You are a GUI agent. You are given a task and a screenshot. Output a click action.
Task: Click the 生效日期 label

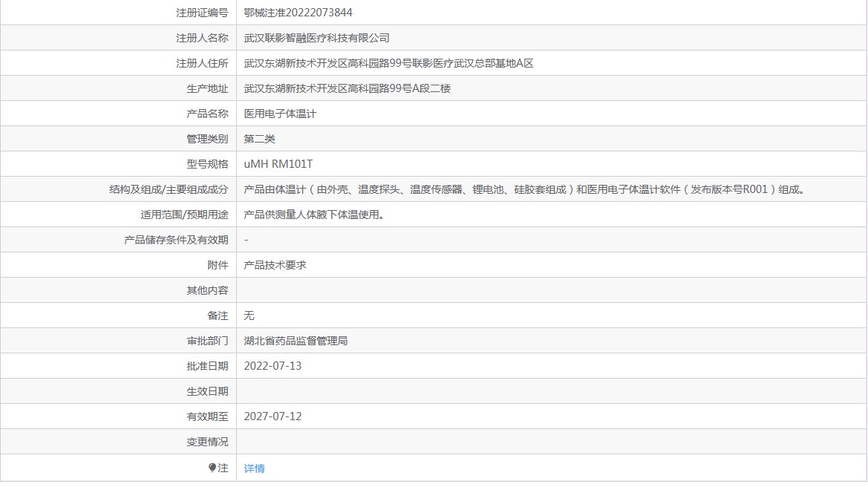coord(207,391)
